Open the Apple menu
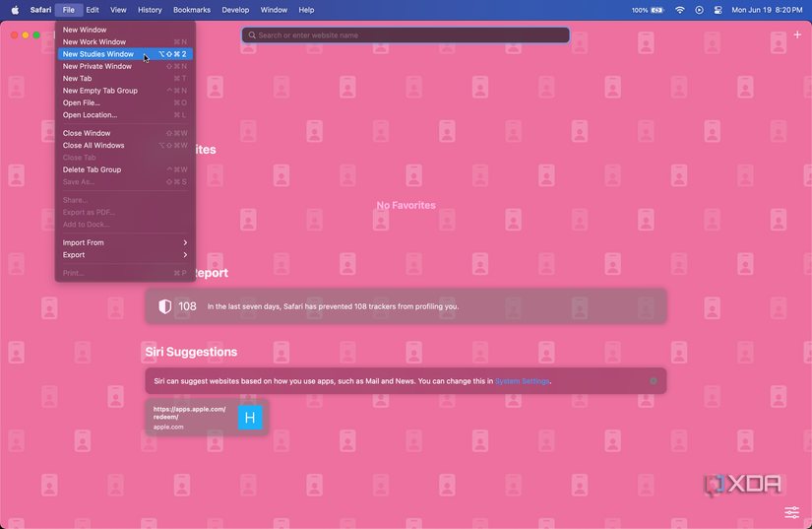The image size is (812, 529). [x=15, y=10]
